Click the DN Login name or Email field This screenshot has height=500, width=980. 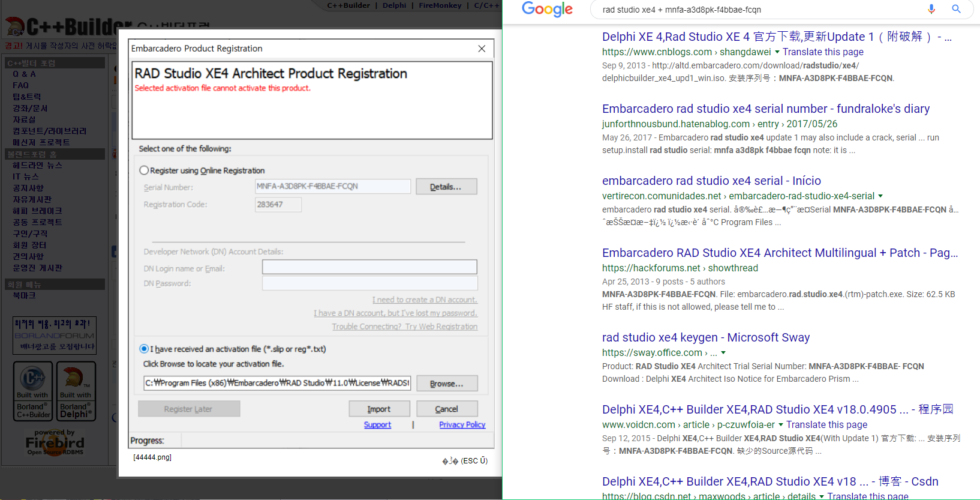tap(369, 267)
